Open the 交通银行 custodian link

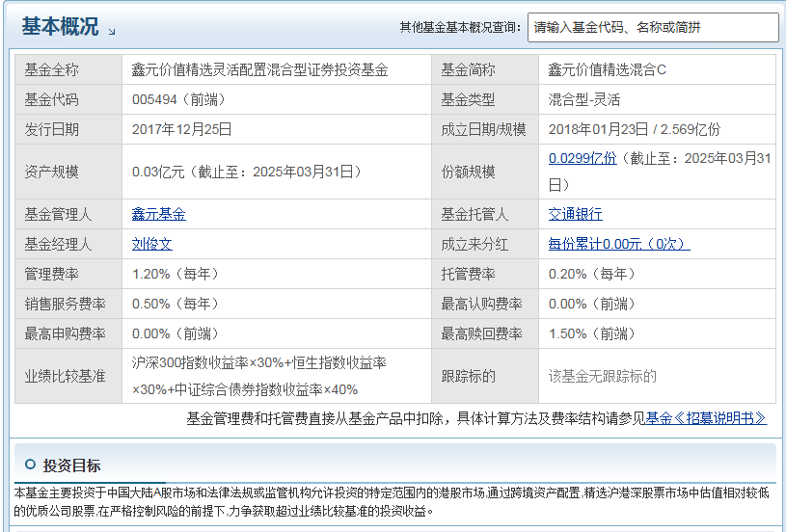(576, 214)
